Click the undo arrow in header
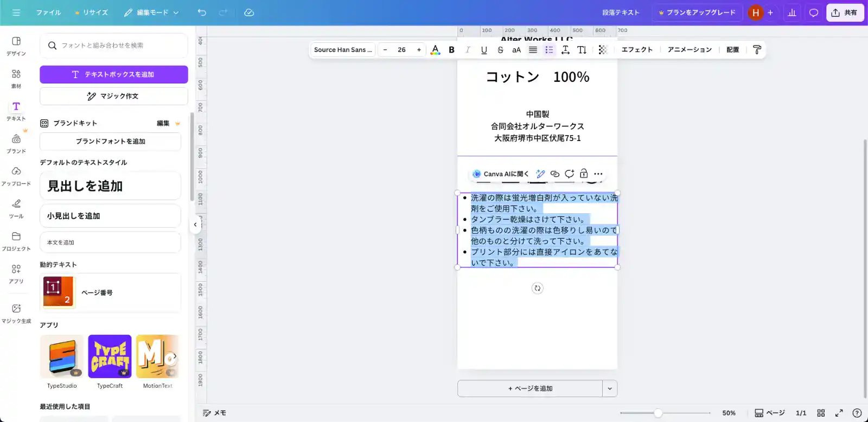Viewport: 868px width, 422px height. point(202,12)
